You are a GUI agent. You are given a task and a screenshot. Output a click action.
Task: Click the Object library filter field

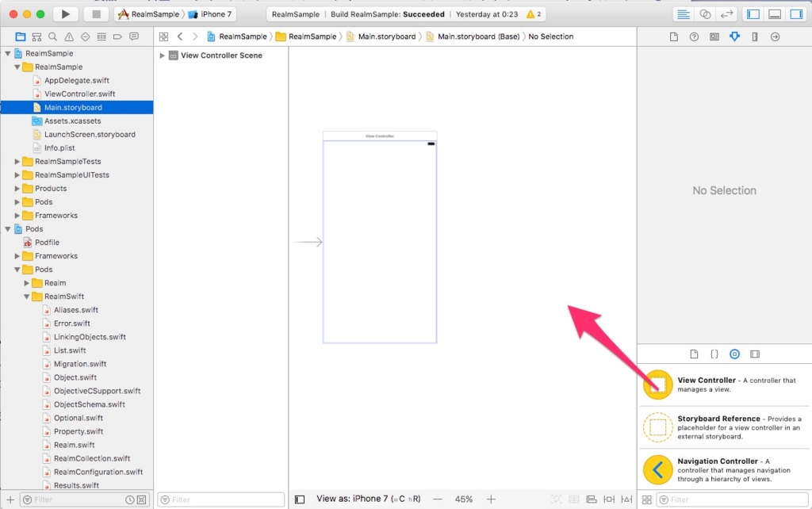pyautogui.click(x=732, y=499)
